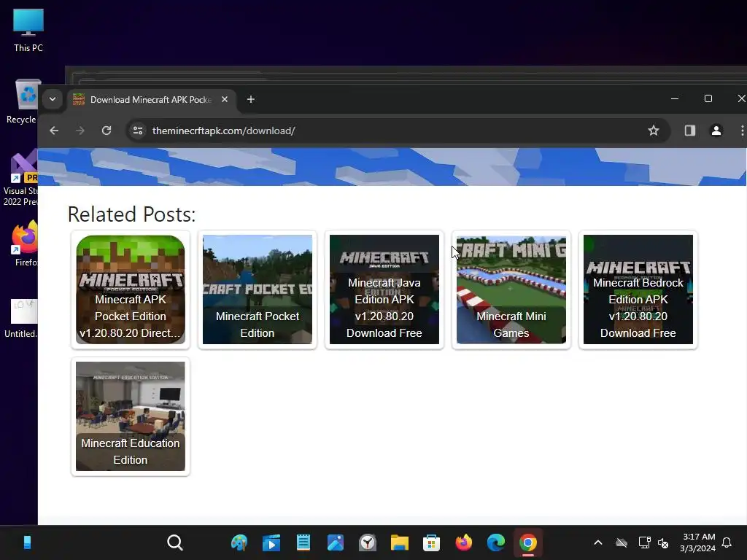Select the Untitled file on desktop
This screenshot has width=747, height=560.
[x=21, y=318]
